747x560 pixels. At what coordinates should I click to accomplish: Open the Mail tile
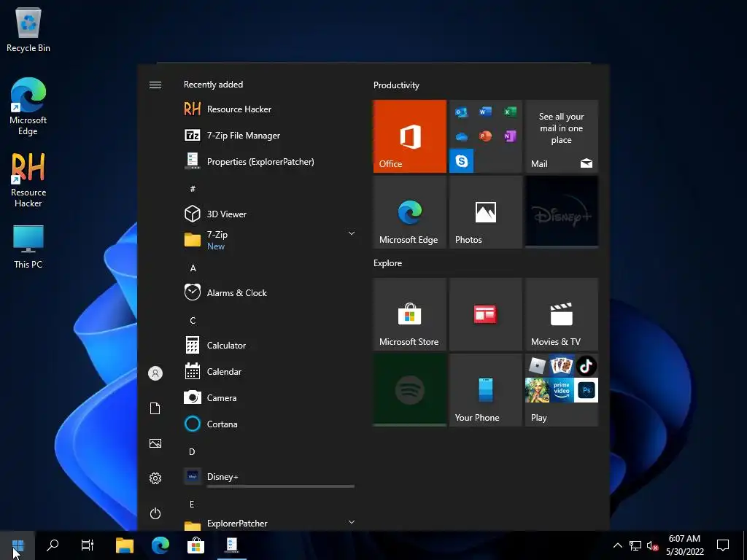[x=561, y=136]
